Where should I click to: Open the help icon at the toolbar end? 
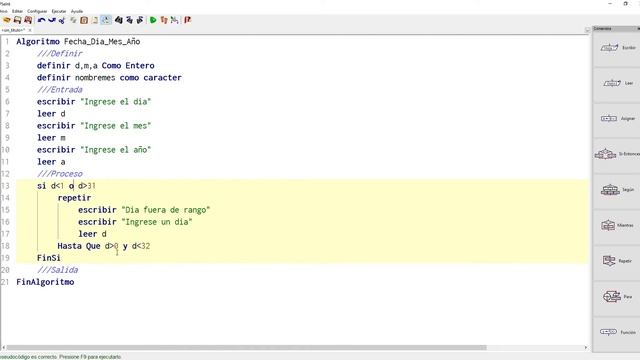(188, 20)
